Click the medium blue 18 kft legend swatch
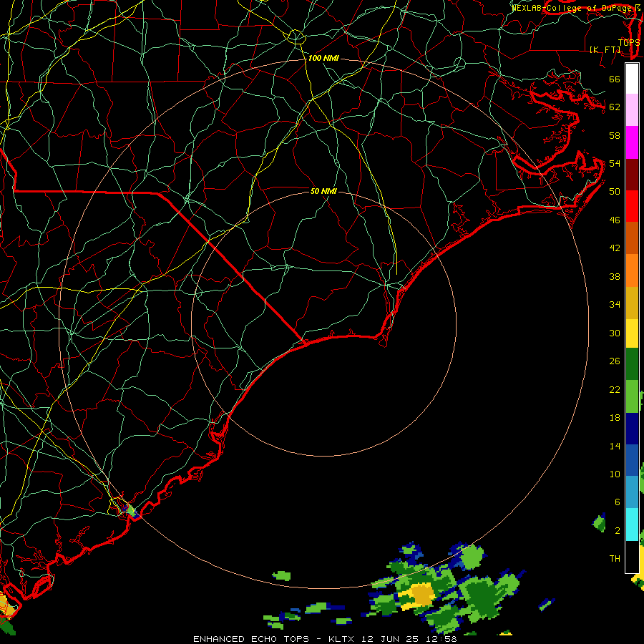The height and width of the screenshot is (644, 644). (x=632, y=460)
